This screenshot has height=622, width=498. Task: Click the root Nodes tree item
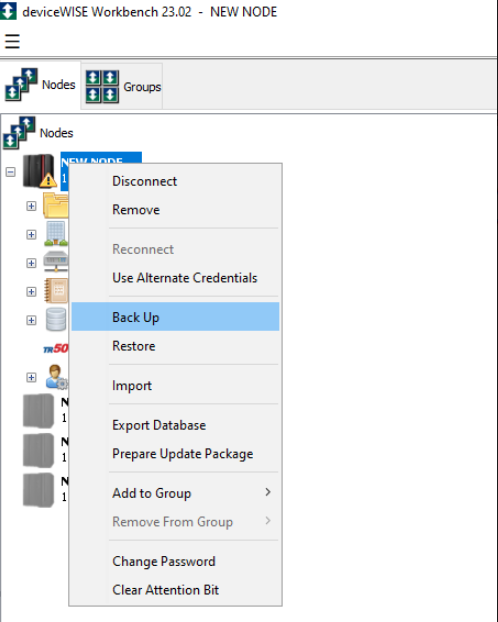pos(56,133)
